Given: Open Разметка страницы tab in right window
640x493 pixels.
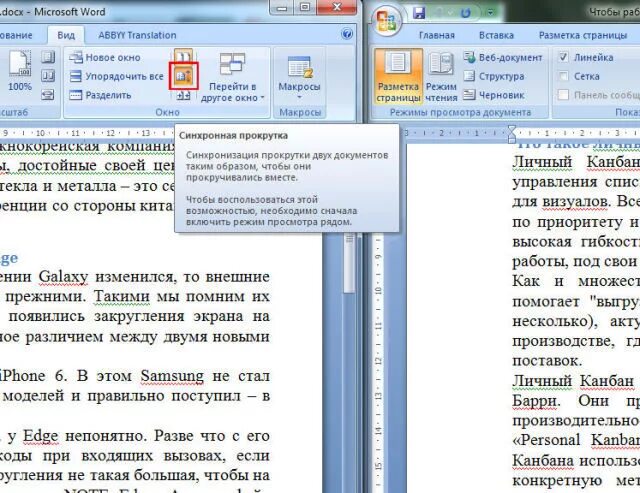Looking at the screenshot, I should coord(583,36).
